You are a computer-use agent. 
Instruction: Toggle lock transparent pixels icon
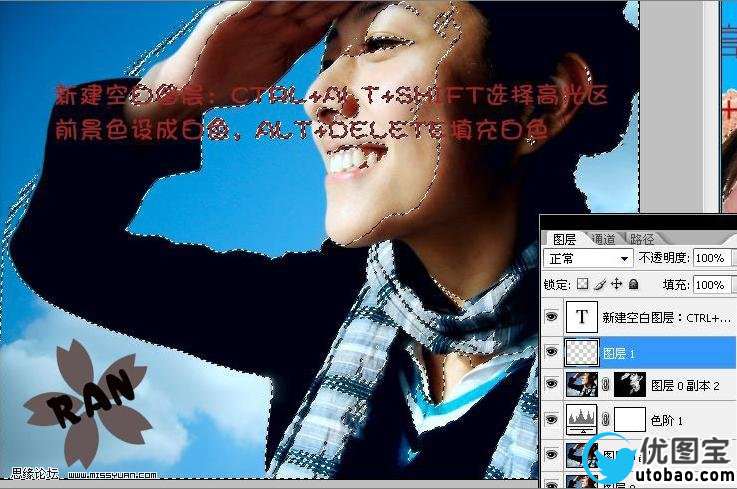click(x=582, y=284)
